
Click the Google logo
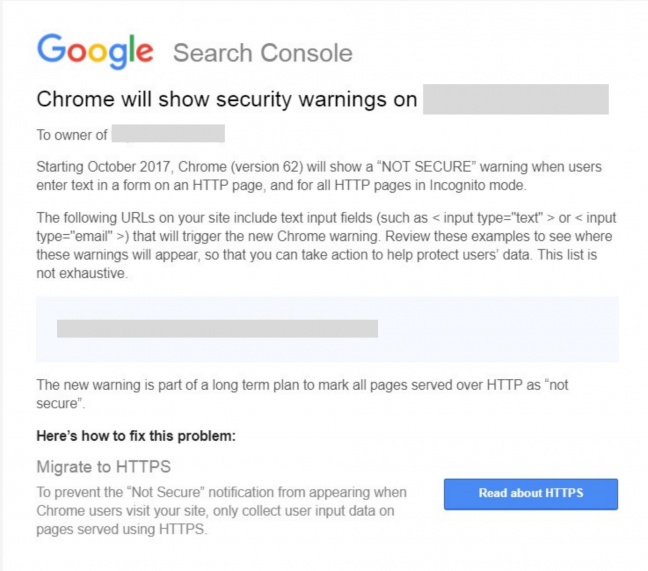click(x=95, y=51)
